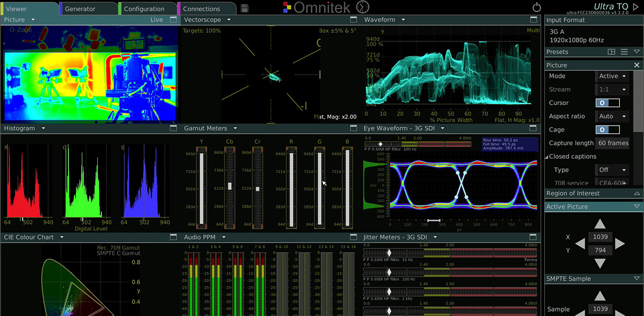Maximize the Picture panel
The height and width of the screenshot is (316, 644).
[173, 20]
